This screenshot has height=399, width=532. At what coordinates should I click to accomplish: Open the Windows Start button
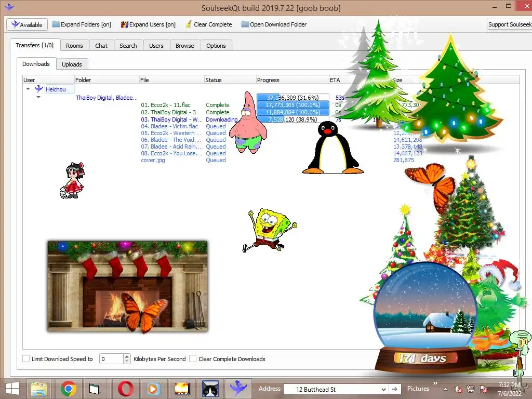click(x=12, y=389)
